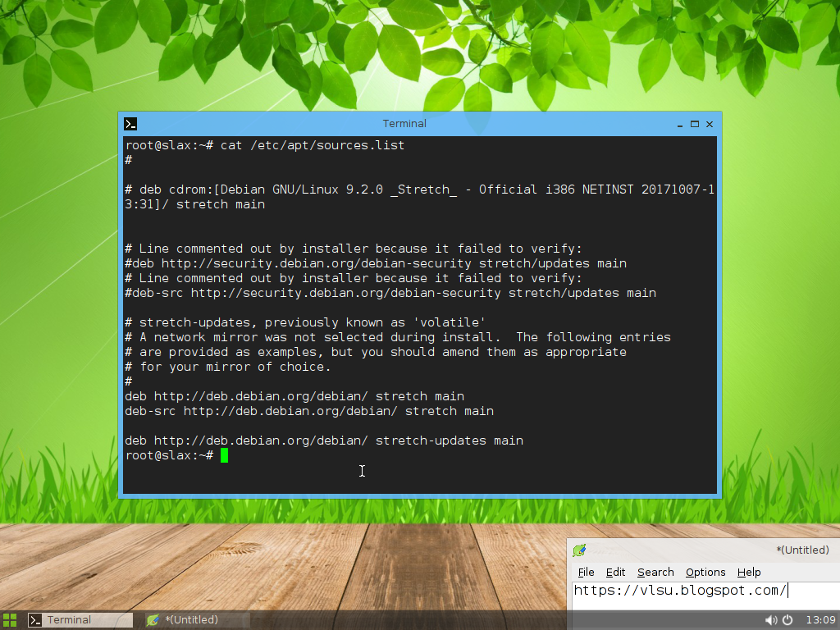Click the Leafpad text area with the blogspot URL
The image size is (840, 630).
[x=706, y=596]
